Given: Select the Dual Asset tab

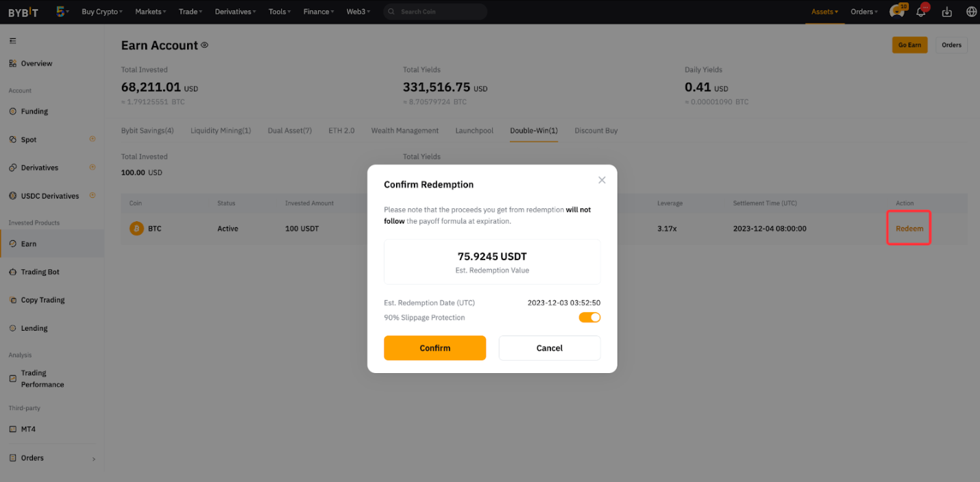Looking at the screenshot, I should 289,131.
